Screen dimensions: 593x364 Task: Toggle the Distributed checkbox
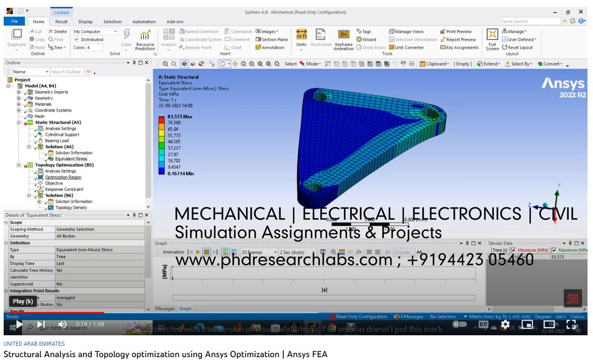point(77,40)
